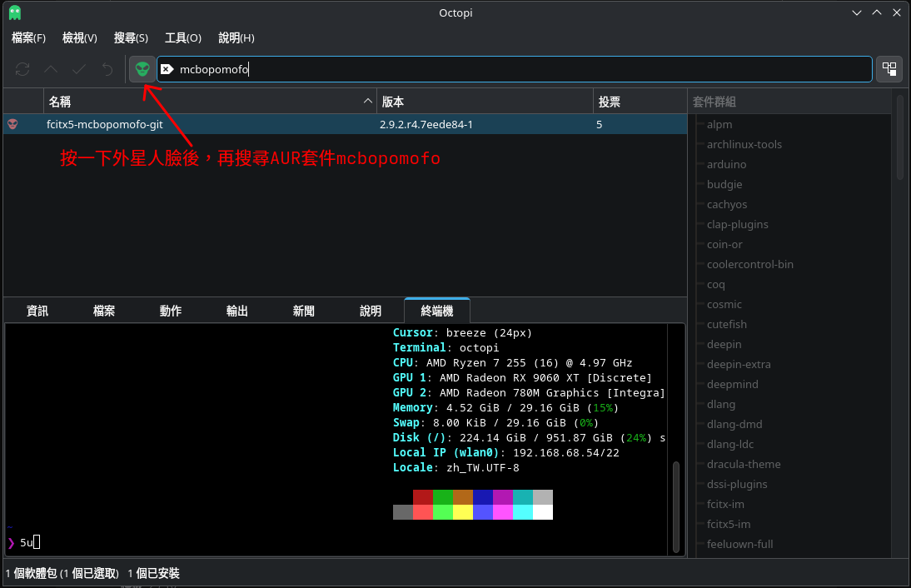Select the fcitx-im group
This screenshot has height=588, width=911.
click(725, 505)
